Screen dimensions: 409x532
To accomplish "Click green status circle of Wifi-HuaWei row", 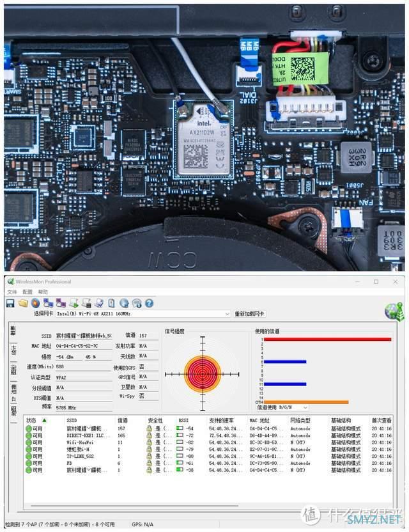I will (x=29, y=442).
